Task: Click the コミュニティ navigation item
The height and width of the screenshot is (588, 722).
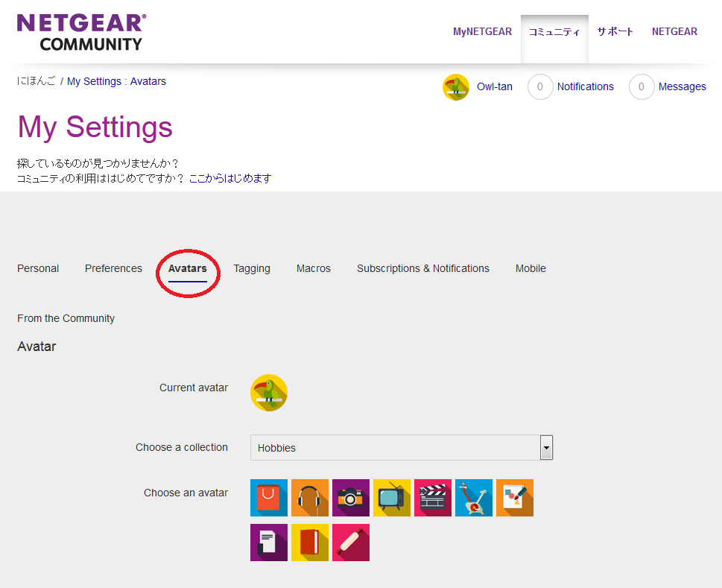Action: coord(554,31)
